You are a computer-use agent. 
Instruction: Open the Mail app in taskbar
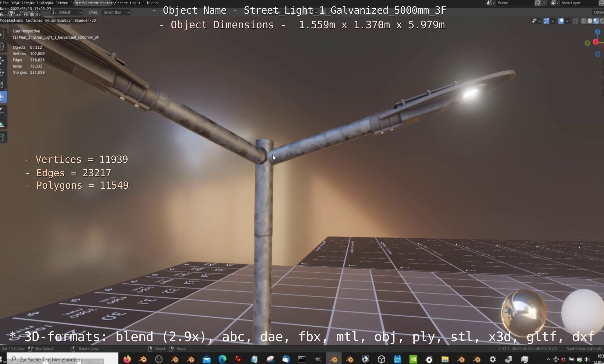(x=207, y=359)
